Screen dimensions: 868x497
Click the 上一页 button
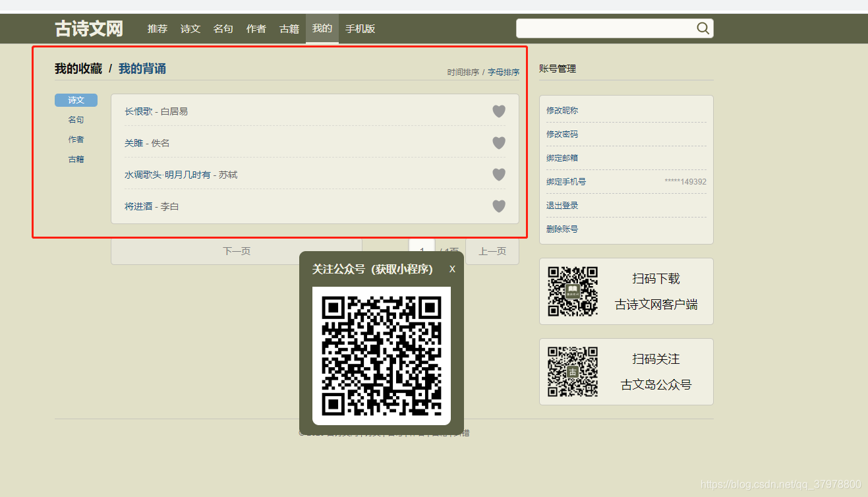coord(492,251)
